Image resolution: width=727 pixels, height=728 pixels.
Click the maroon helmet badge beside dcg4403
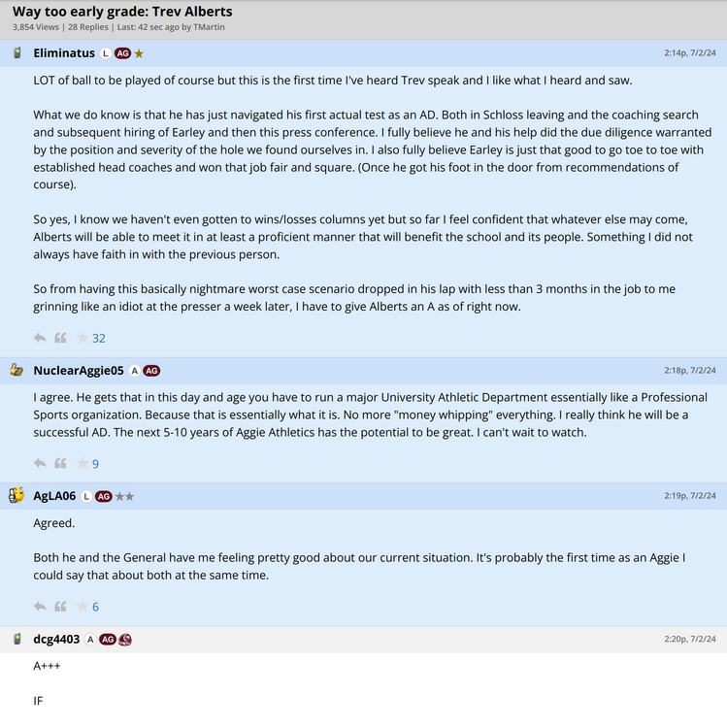point(125,639)
